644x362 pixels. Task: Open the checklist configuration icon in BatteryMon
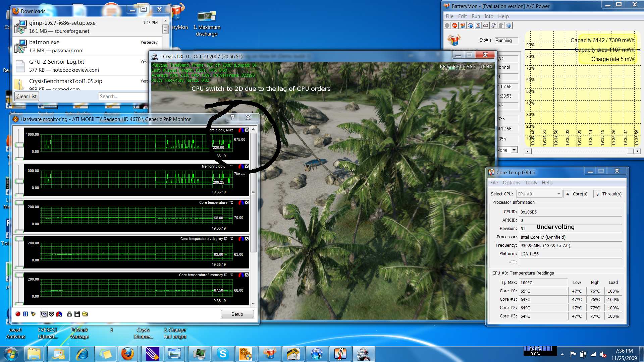[478, 25]
